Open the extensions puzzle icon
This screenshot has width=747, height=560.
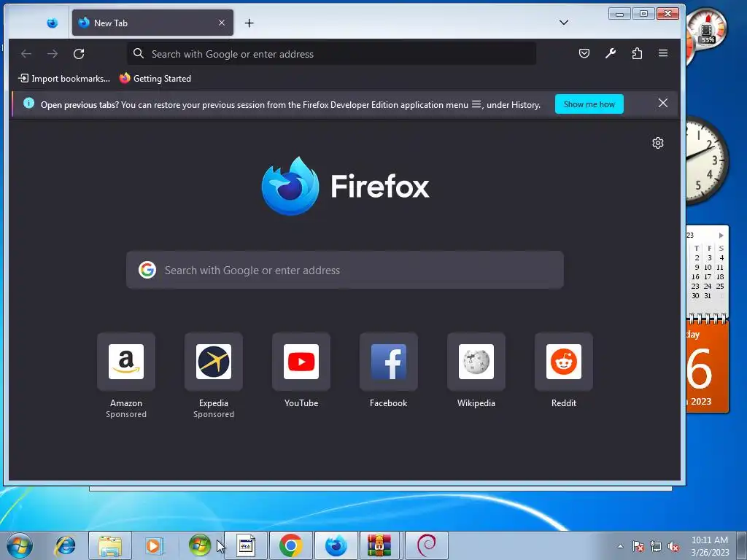tap(637, 53)
